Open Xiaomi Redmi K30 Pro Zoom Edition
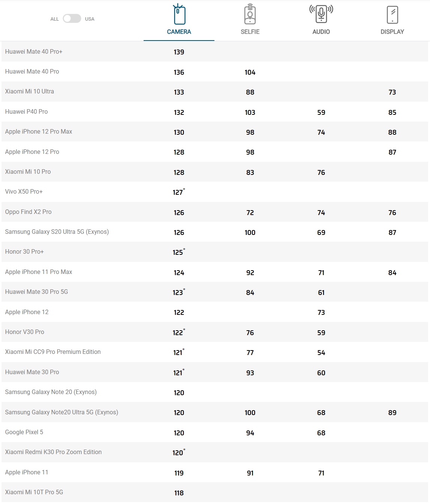This screenshot has width=430, height=504. tap(53, 452)
